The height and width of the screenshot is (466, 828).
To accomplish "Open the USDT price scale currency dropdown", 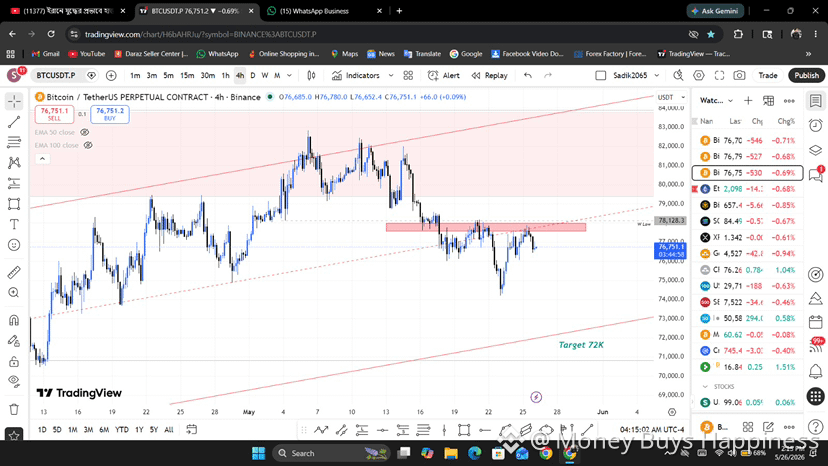I will 671,97.
